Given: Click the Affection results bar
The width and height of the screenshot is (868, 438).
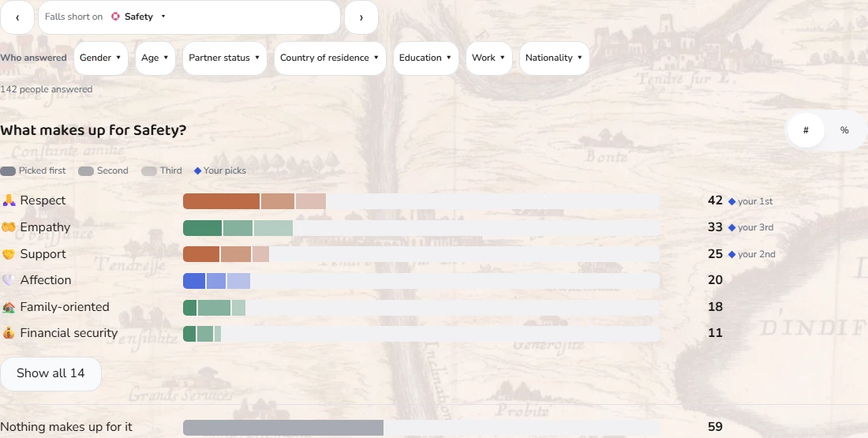Looking at the screenshot, I should pyautogui.click(x=421, y=281).
